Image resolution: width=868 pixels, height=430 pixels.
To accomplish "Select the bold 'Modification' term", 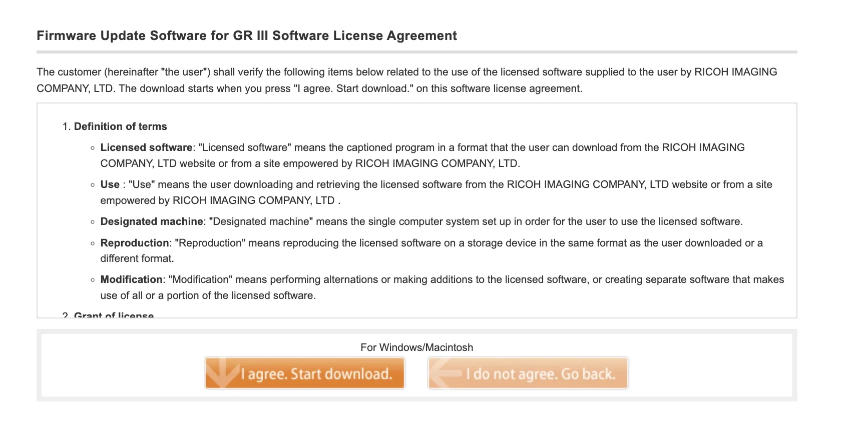I will point(131,279).
